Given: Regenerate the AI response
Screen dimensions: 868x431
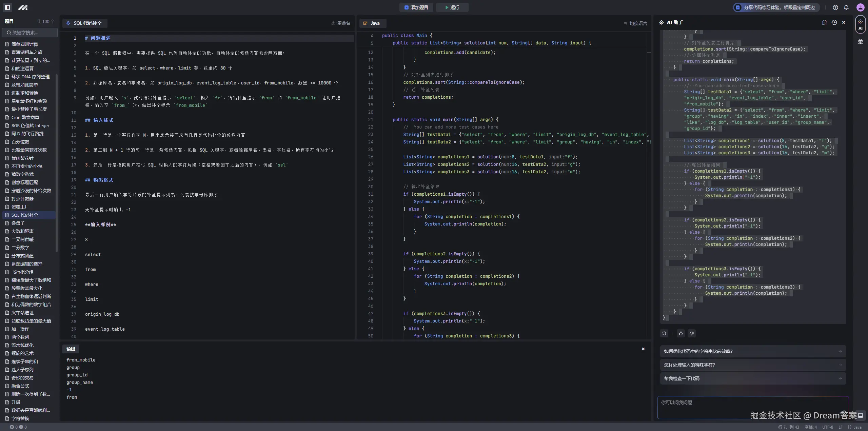Looking at the screenshot, I should click(664, 333).
